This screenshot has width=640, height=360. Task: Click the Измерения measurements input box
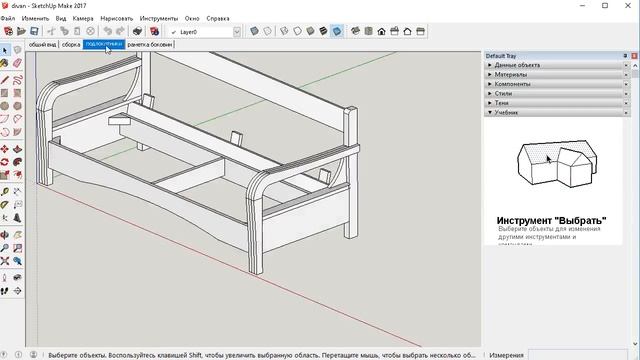tap(578, 355)
